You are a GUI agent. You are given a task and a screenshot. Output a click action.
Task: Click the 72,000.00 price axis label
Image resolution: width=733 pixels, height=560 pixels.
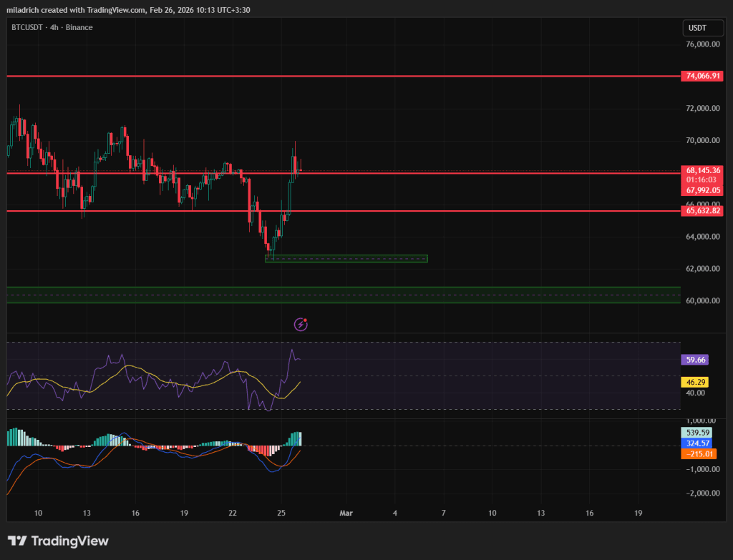tap(703, 109)
